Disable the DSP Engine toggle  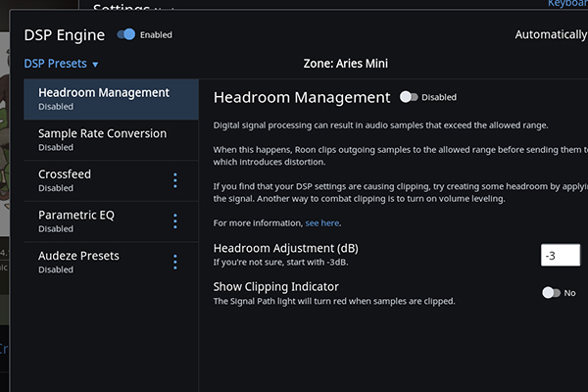(126, 34)
